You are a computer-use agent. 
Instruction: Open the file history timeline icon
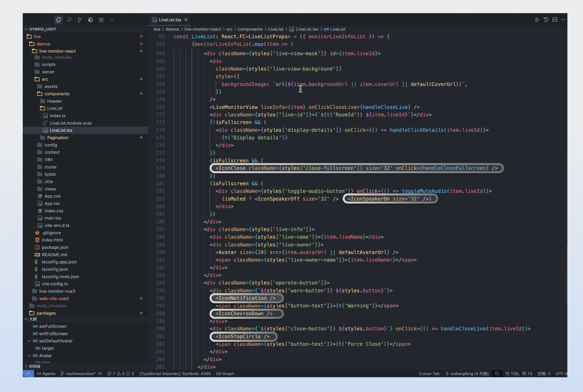546,20
